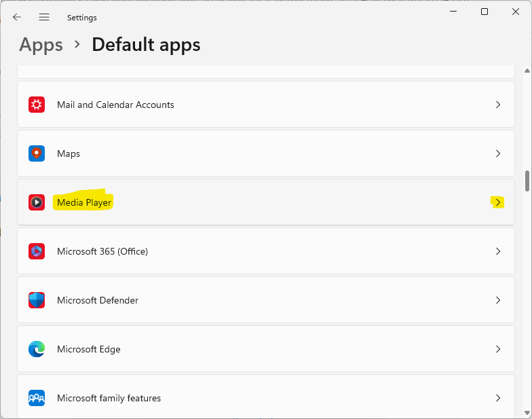Click the Microsoft Edge icon
Image resolution: width=532 pixels, height=419 pixels.
(x=37, y=349)
